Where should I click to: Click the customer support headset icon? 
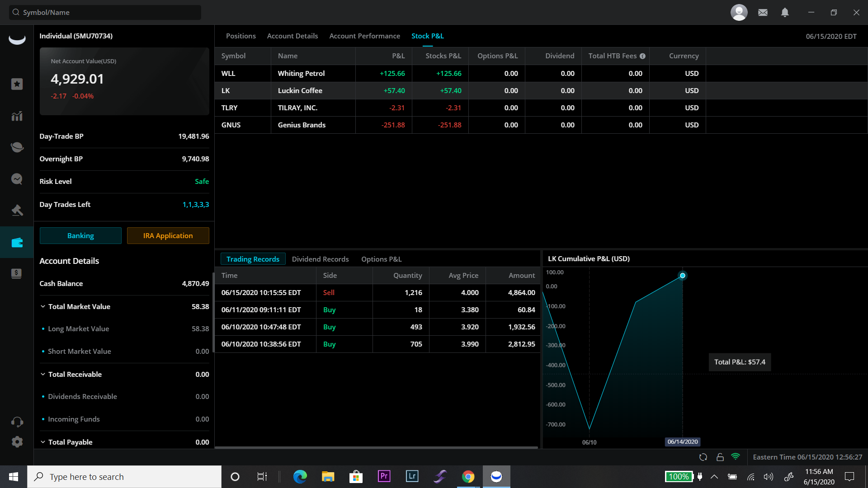[17, 422]
